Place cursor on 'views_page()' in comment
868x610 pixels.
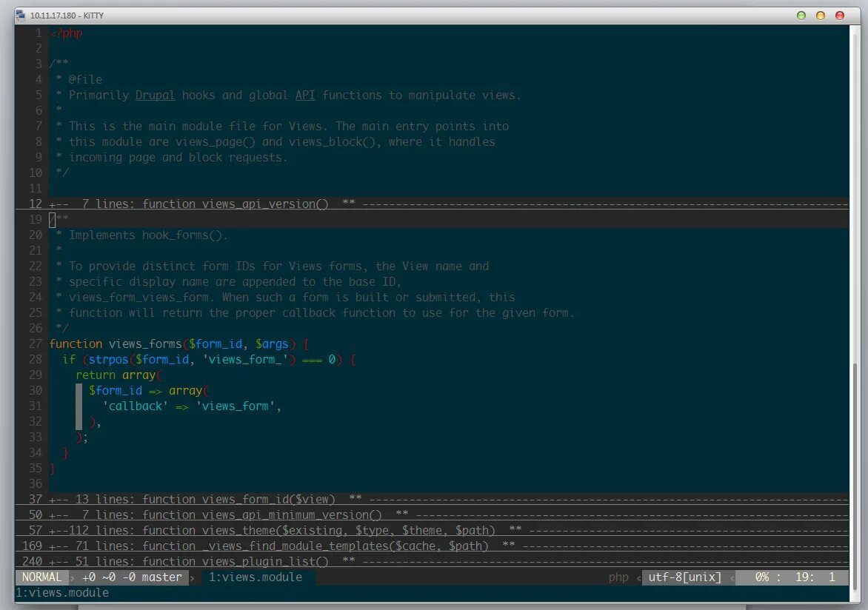(x=216, y=141)
